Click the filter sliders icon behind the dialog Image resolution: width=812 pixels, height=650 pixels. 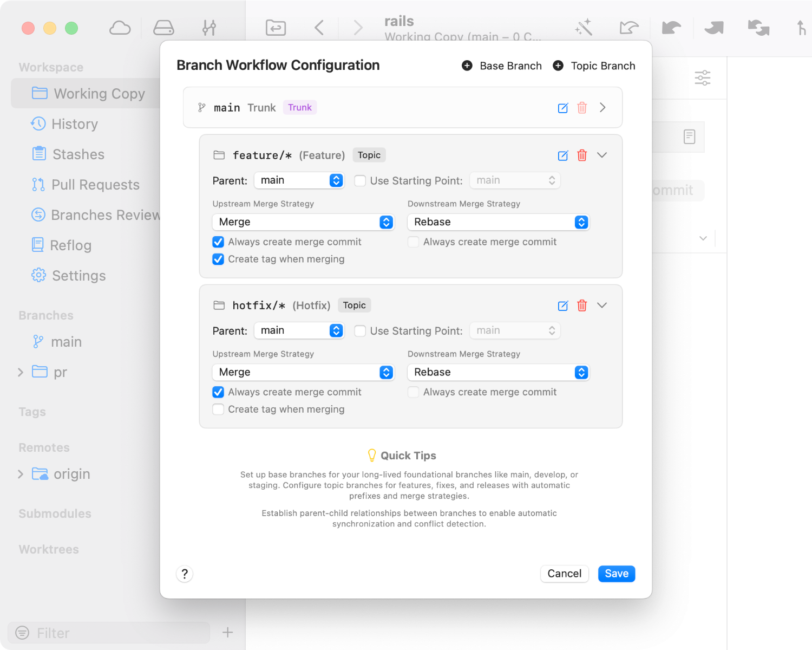point(703,78)
